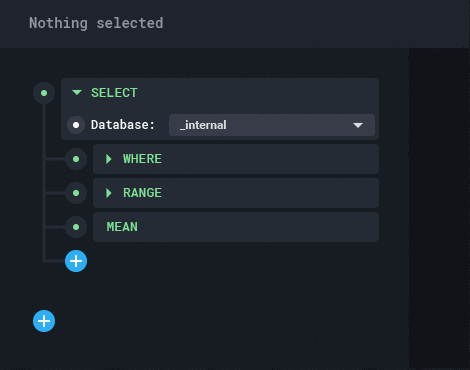Collapse the SELECT block arrow

(77, 93)
